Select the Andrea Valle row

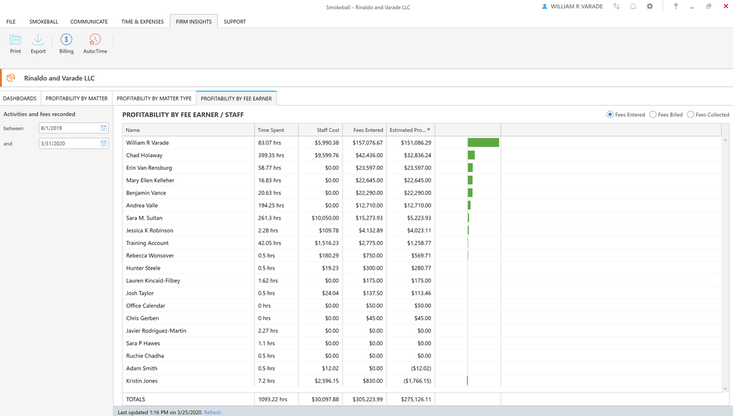pos(423,206)
